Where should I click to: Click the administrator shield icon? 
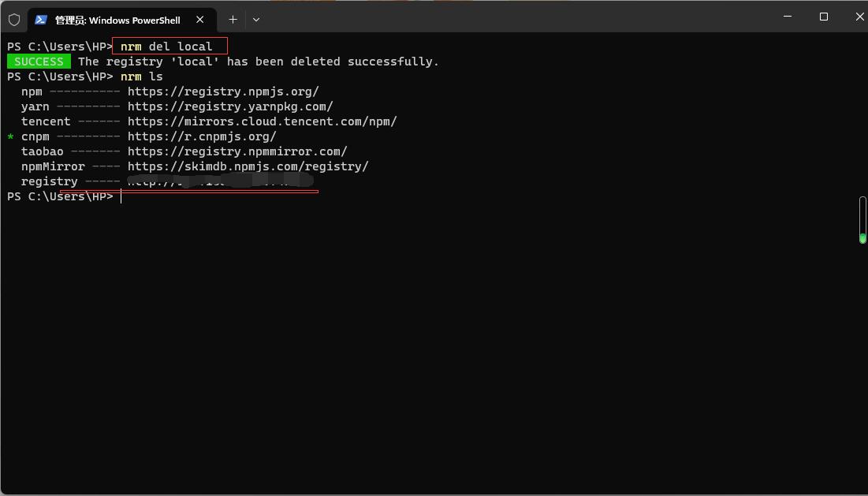[x=14, y=20]
